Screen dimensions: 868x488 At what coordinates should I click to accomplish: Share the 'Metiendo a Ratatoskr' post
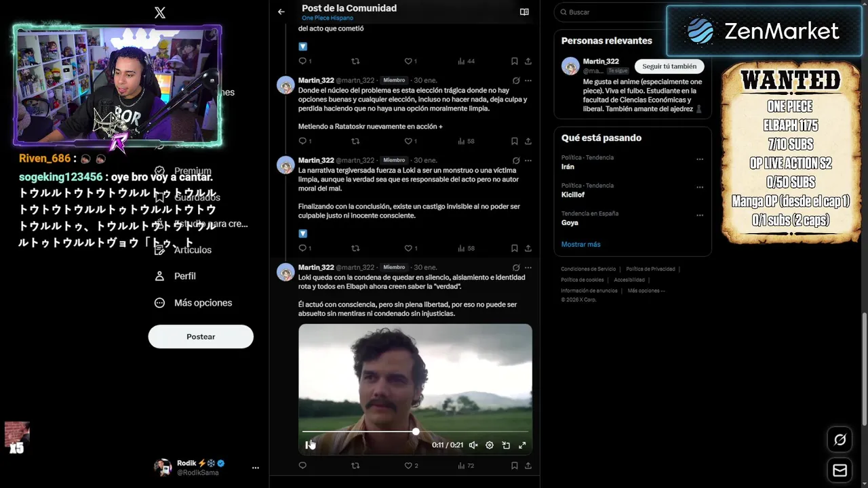click(528, 141)
